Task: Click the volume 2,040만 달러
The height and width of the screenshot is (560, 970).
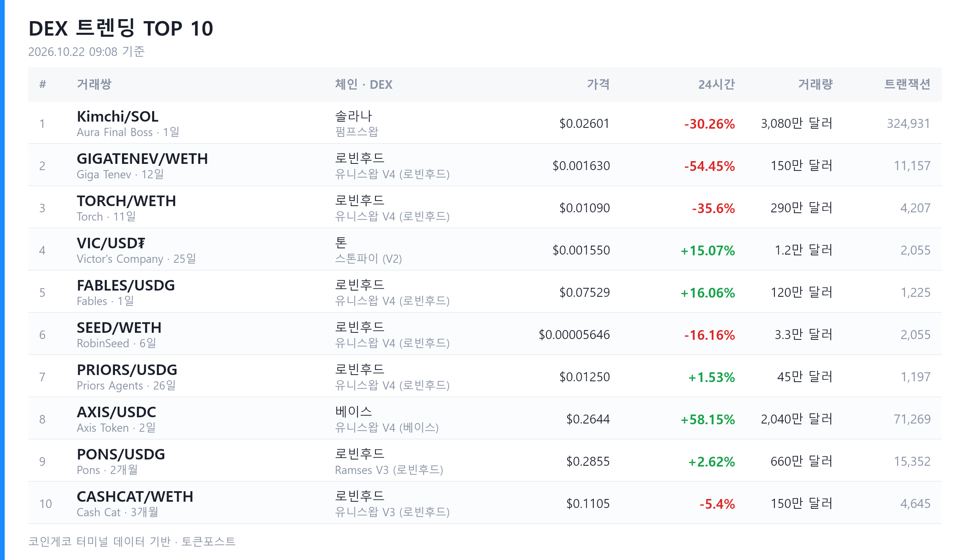Action: 797,419
